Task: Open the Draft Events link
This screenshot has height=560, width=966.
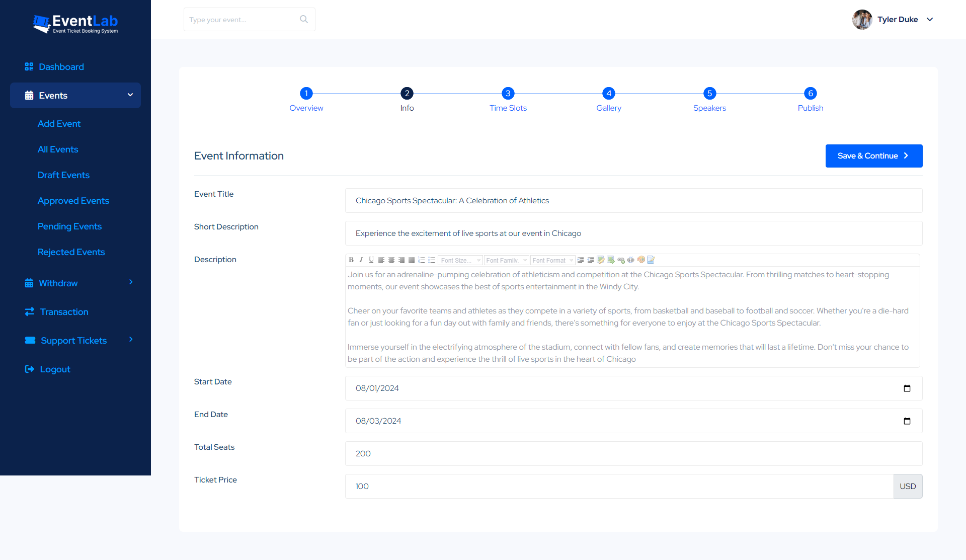Action: [63, 175]
